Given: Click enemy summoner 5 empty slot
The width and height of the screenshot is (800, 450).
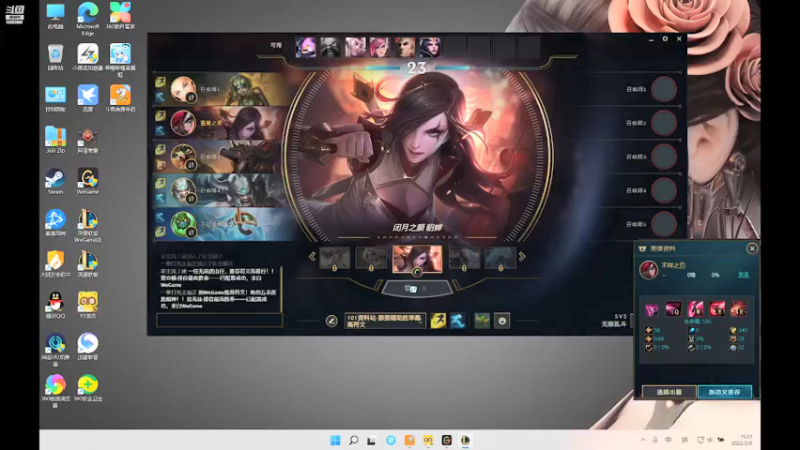Looking at the screenshot, I should [664, 224].
